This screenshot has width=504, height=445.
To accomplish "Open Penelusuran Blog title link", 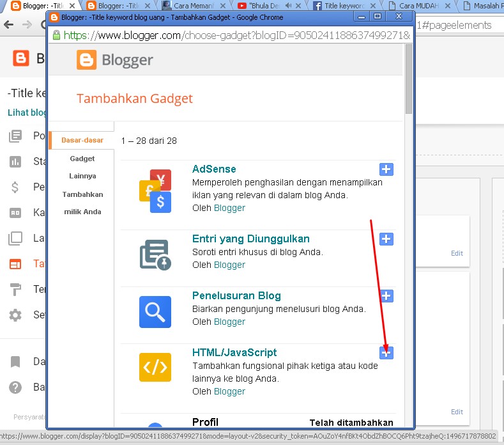I will tap(236, 295).
